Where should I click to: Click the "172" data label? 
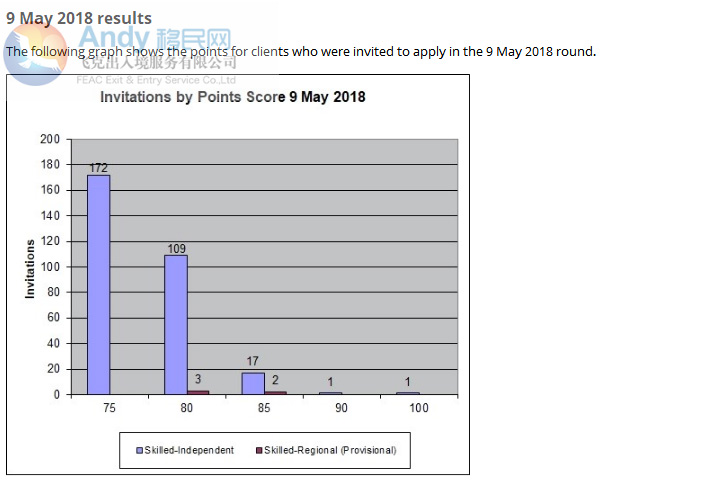(x=98, y=168)
